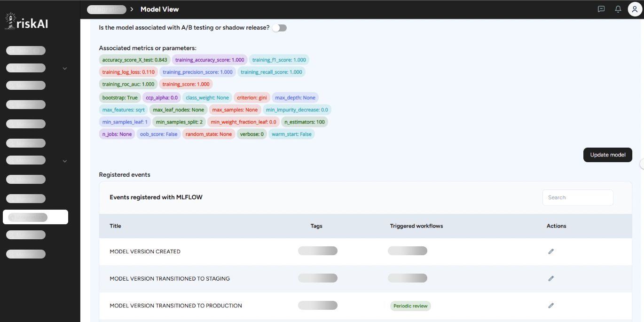Select MODEL VERSION TRANSITIONED TO PRODUCTION title
The image size is (644, 322).
pyautogui.click(x=176, y=306)
